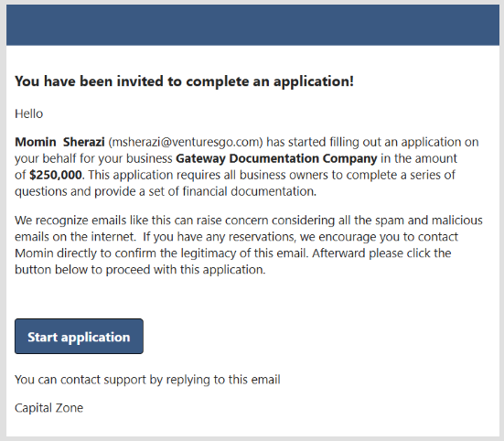Click the $250,000 amount text
This screenshot has height=441, width=504.
(x=56, y=175)
